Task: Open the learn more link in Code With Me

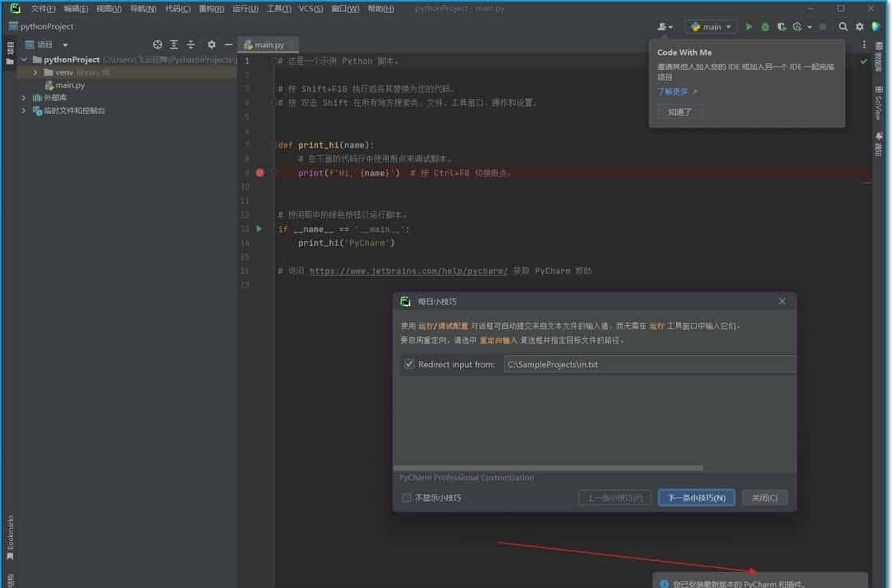Action: (673, 91)
